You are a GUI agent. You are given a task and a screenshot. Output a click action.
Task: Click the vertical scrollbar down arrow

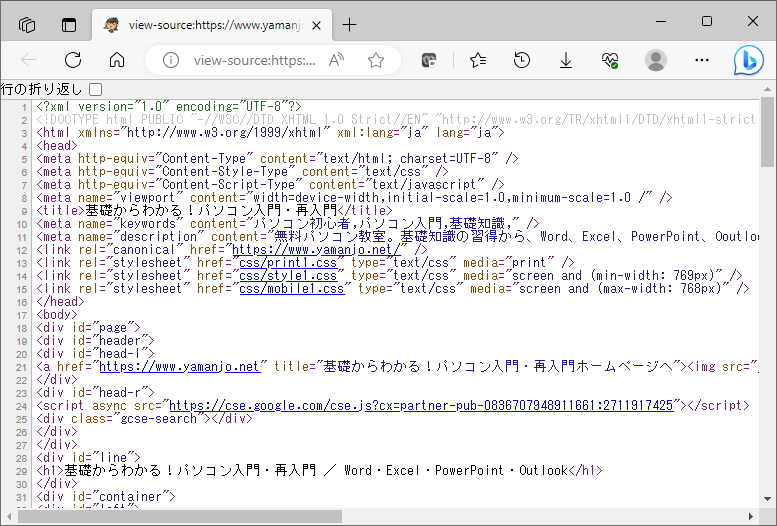767,499
